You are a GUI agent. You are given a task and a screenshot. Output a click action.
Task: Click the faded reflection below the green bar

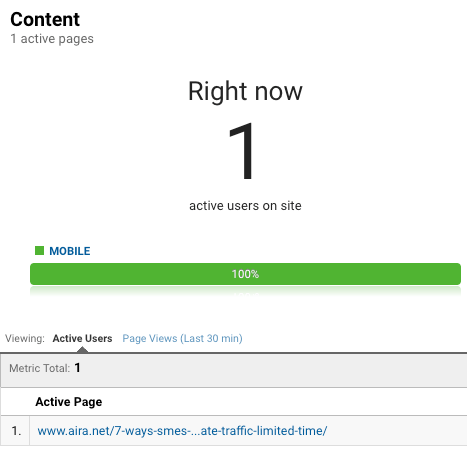coord(245,292)
